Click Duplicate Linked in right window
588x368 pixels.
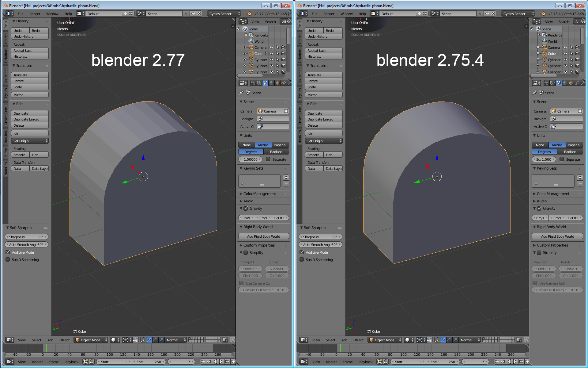point(324,119)
